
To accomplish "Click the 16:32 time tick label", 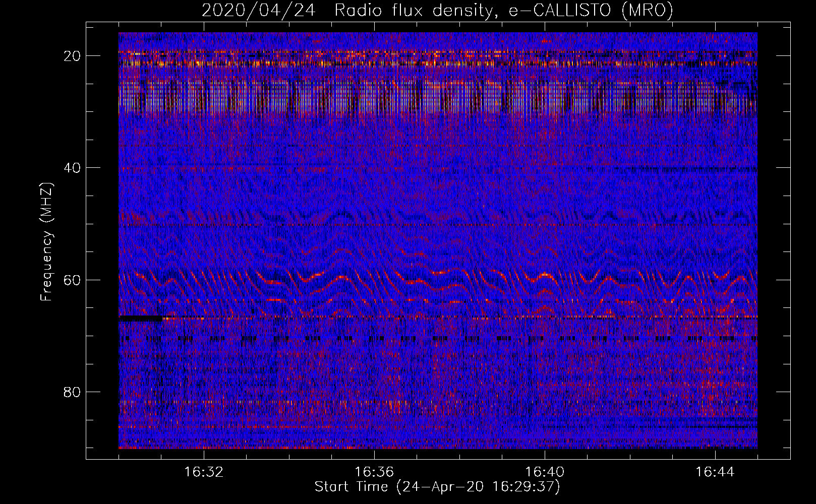I will [x=204, y=472].
